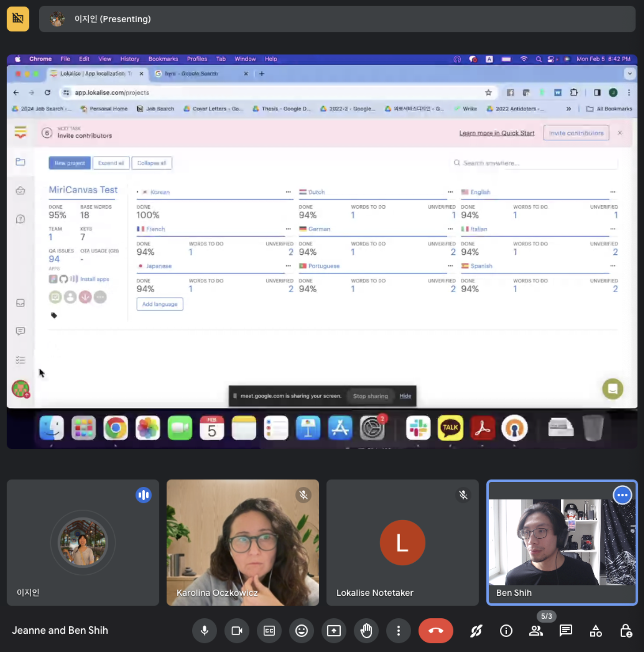
Task: Click the Stop sharing button
Action: [370, 396]
